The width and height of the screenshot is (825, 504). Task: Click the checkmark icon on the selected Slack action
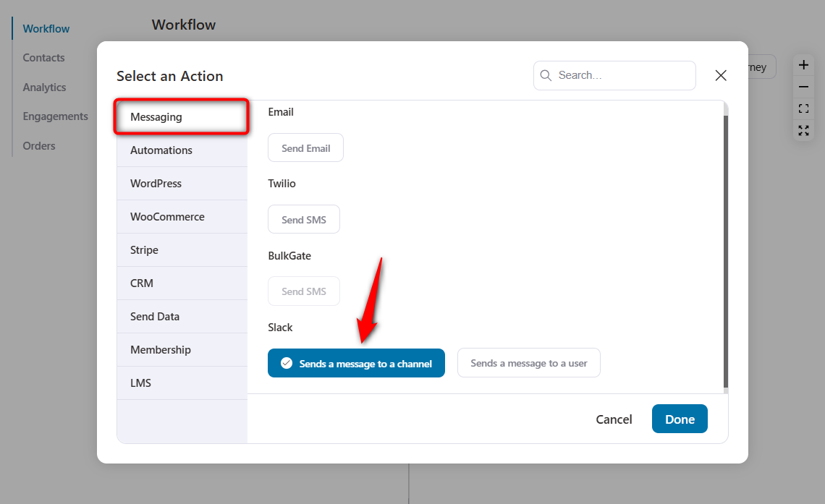(288, 363)
